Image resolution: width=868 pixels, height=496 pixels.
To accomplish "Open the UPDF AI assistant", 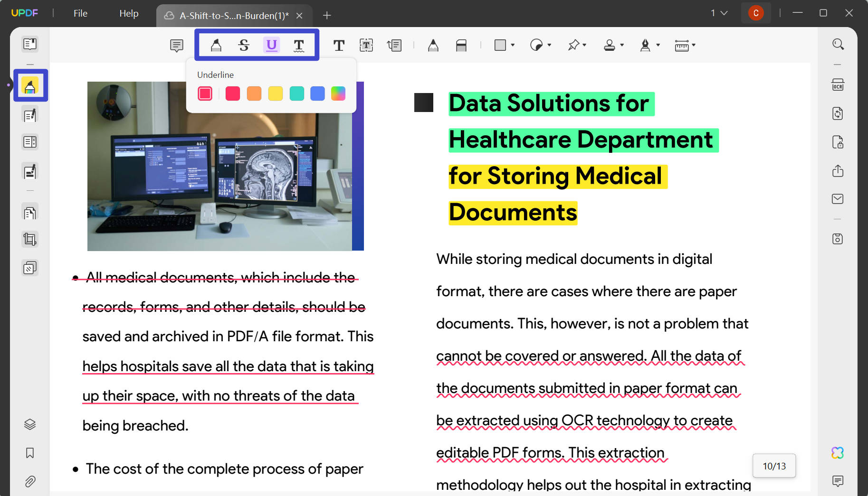I will (x=838, y=453).
